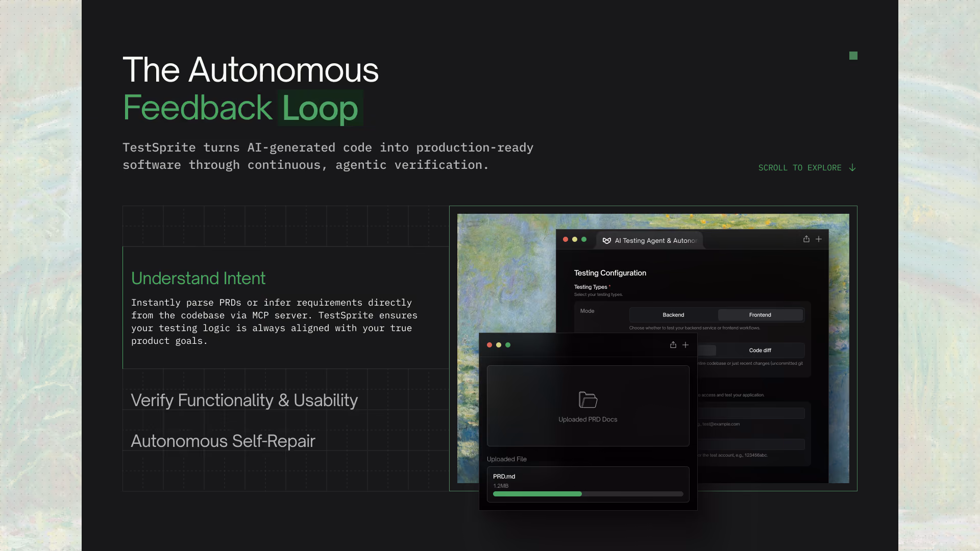Click the PRD.md uploaded file entry
980x551 pixels.
click(x=588, y=484)
